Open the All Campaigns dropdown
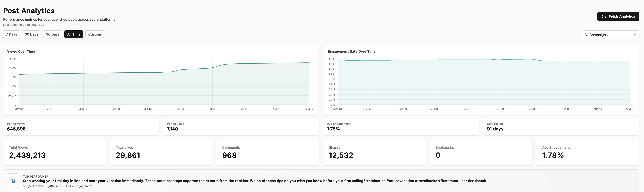 pos(610,35)
